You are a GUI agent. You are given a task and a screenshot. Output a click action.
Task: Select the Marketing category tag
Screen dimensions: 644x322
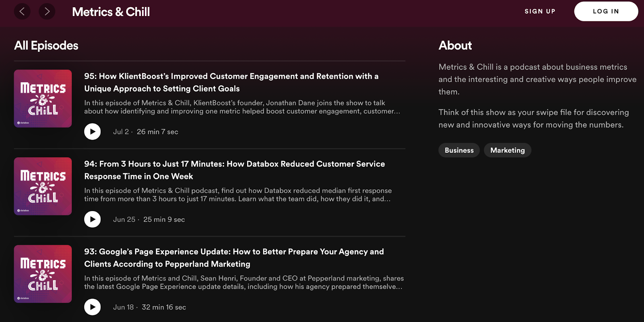pyautogui.click(x=508, y=150)
